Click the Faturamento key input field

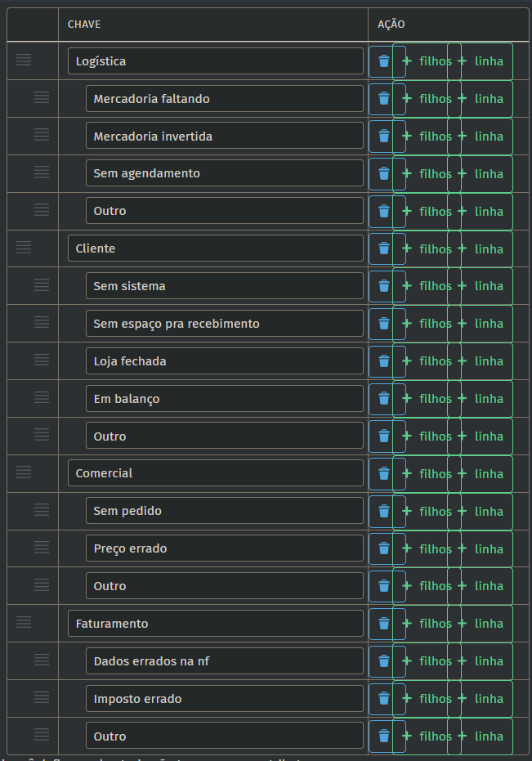pyautogui.click(x=216, y=623)
